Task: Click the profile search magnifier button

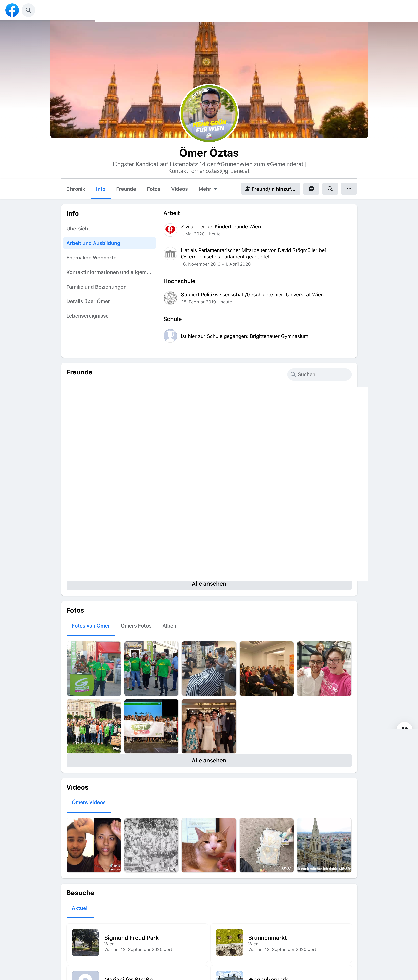Action: point(330,189)
